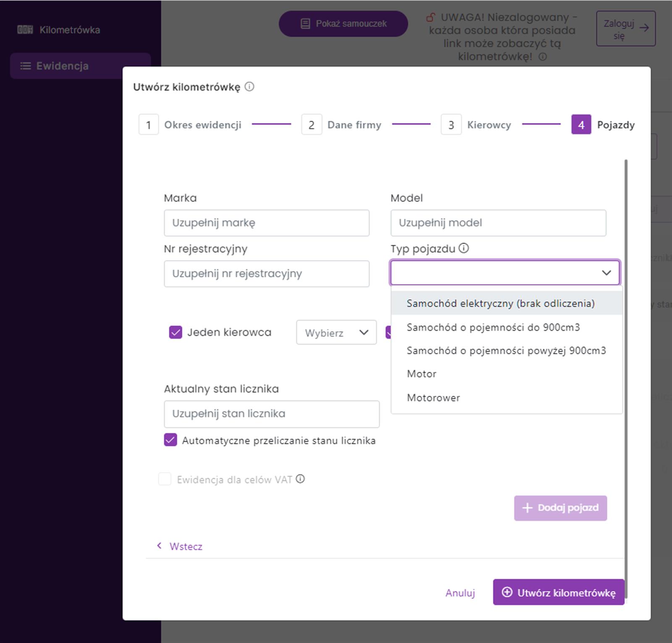Click info icon next to Ewidencja dla celów VAT
The image size is (672, 643).
300,479
